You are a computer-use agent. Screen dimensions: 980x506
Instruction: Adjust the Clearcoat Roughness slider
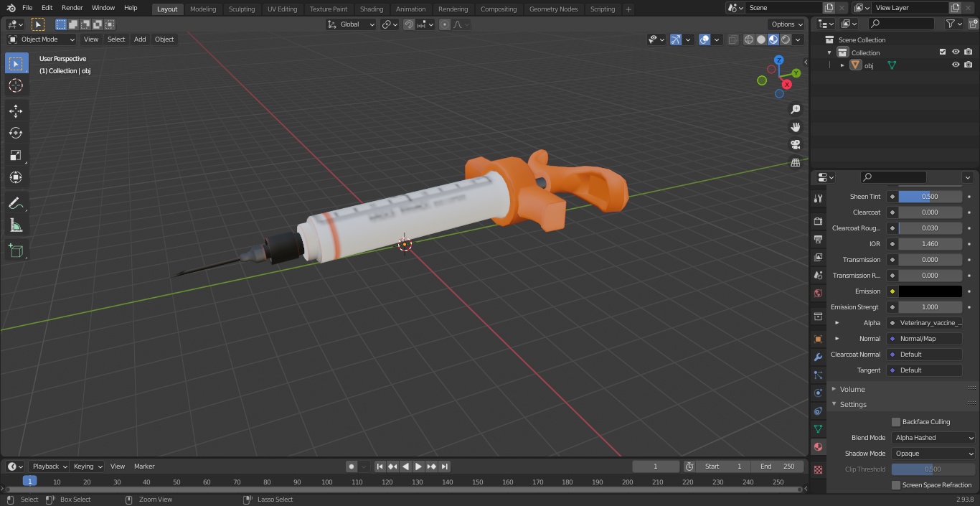(930, 228)
